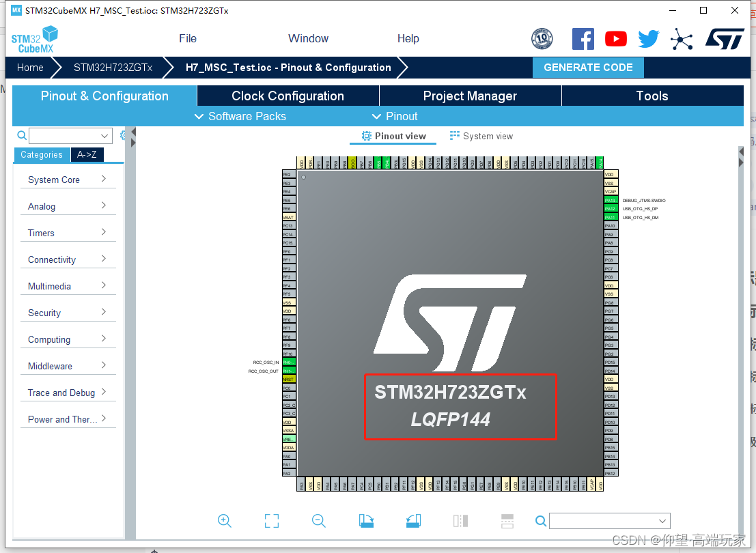
Task: Open ST YouTube channel icon
Action: point(616,38)
